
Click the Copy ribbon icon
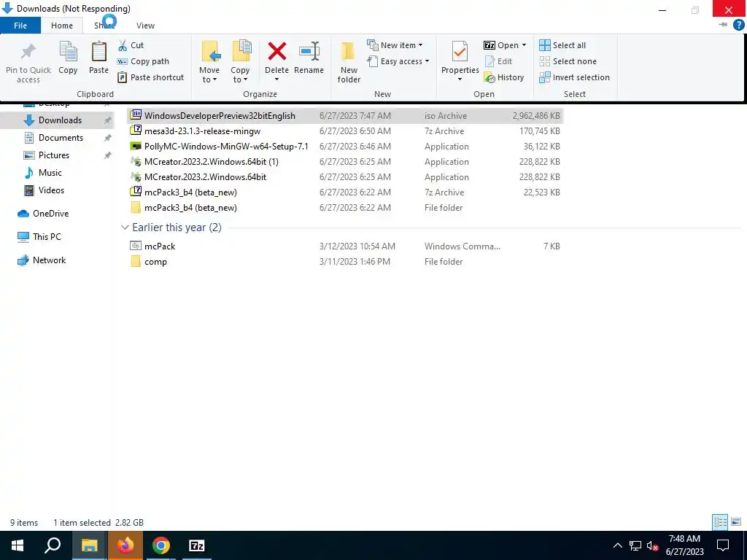pyautogui.click(x=68, y=58)
